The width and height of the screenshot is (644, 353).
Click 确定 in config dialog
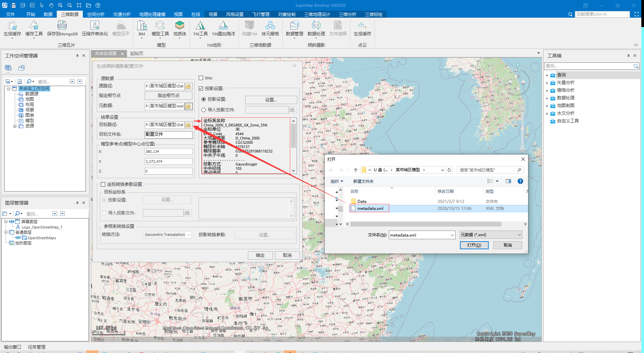click(260, 256)
